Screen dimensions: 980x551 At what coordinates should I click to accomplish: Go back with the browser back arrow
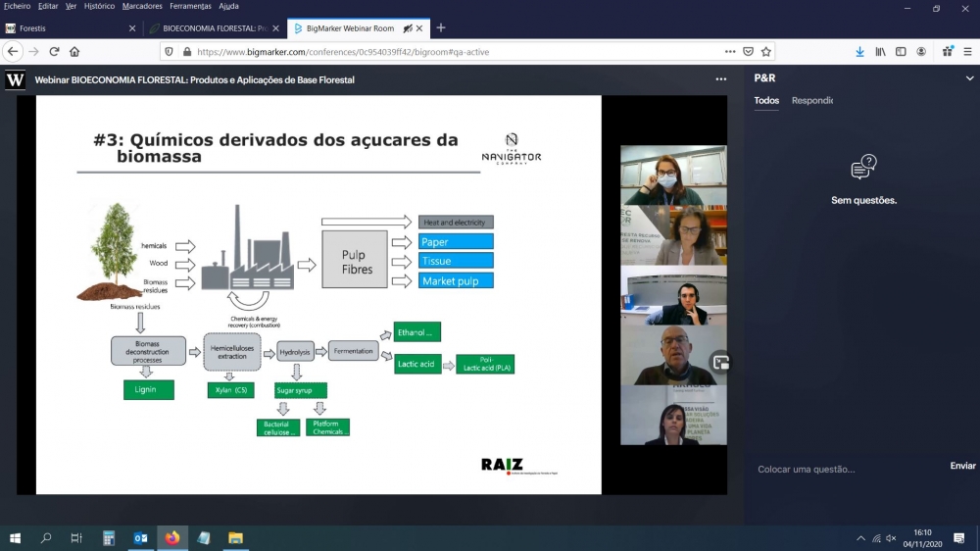(x=13, y=52)
